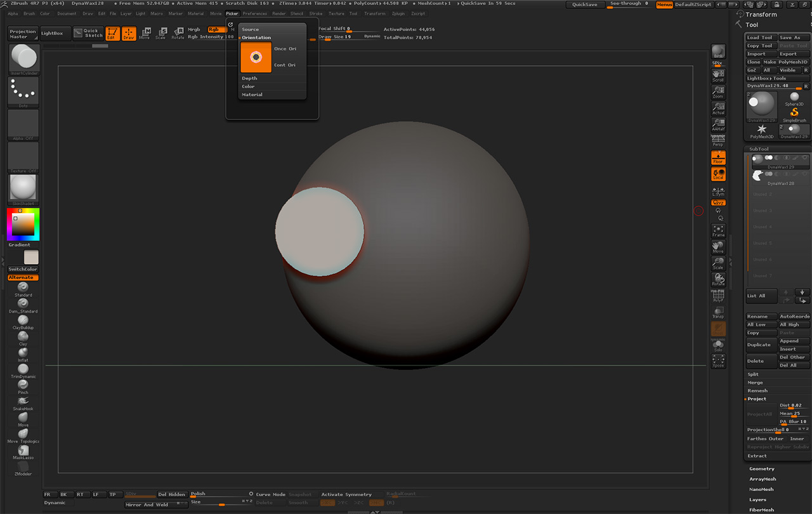Viewport: 812px width, 514px height.
Task: Open the Stroke menu
Action: [x=316, y=13]
